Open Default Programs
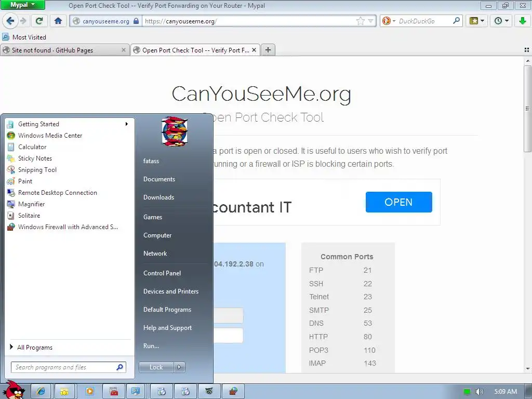Viewport: 532px width, 399px height. [x=167, y=310]
